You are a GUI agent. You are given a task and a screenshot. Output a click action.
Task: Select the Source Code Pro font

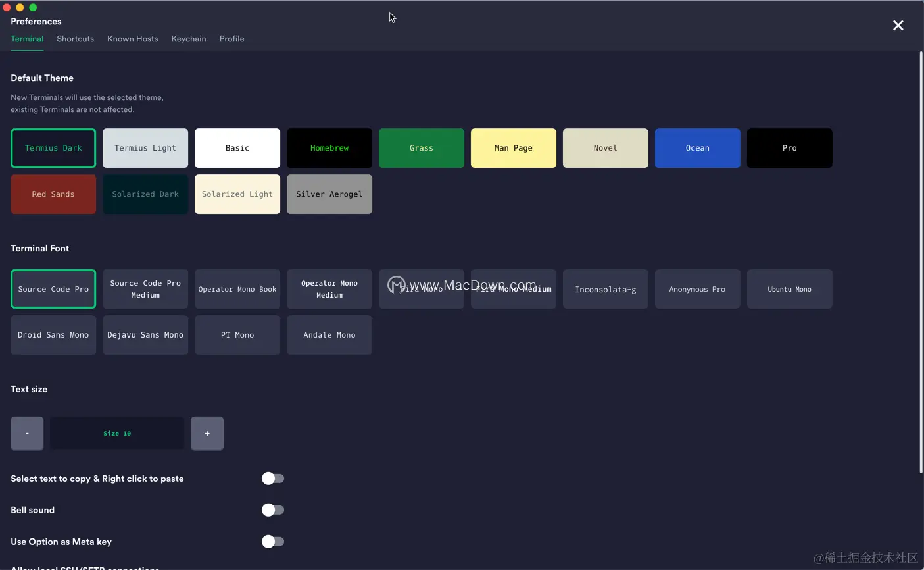pyautogui.click(x=53, y=289)
